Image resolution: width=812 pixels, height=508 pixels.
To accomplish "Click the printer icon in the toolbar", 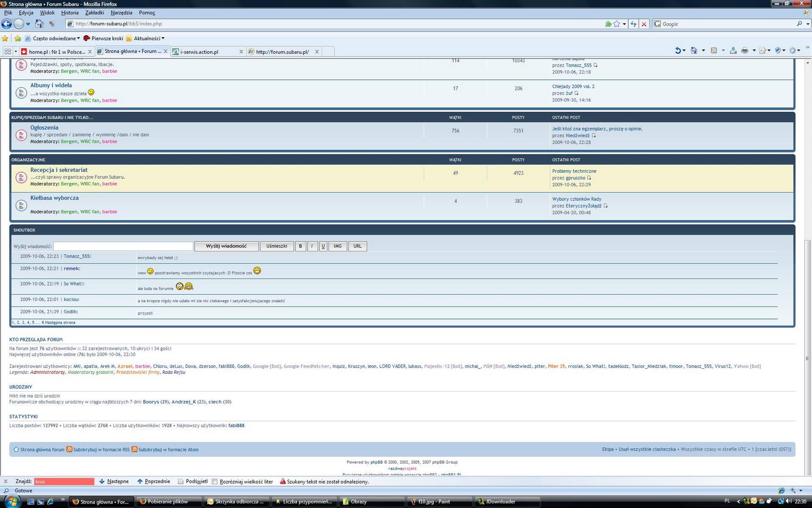I will tap(745, 50).
